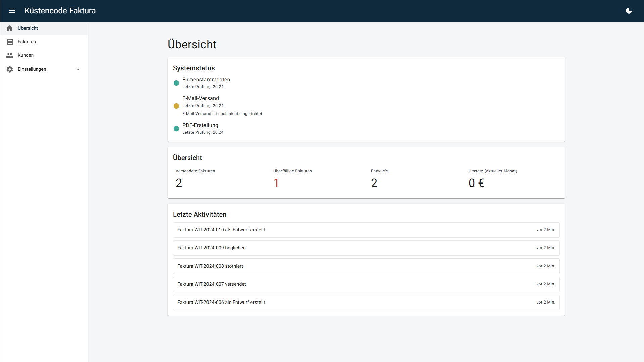644x362 pixels.
Task: Select the Überfällige Fakturen count
Action: 276,183
